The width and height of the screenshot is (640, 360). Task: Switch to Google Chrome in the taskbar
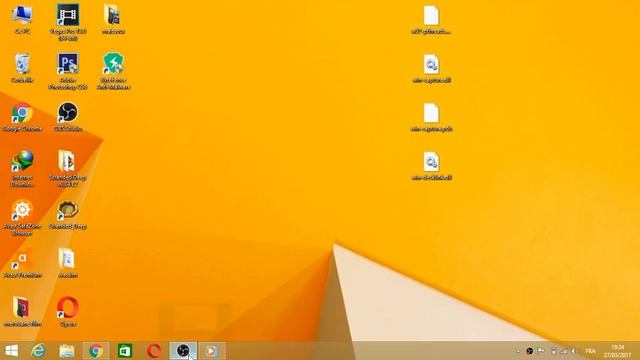coord(96,351)
